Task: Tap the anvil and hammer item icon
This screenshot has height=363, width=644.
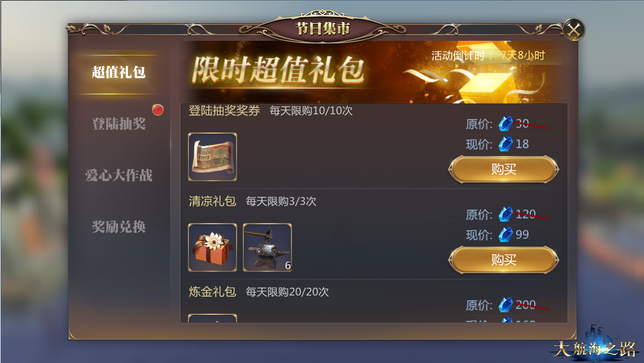Action: [267, 247]
